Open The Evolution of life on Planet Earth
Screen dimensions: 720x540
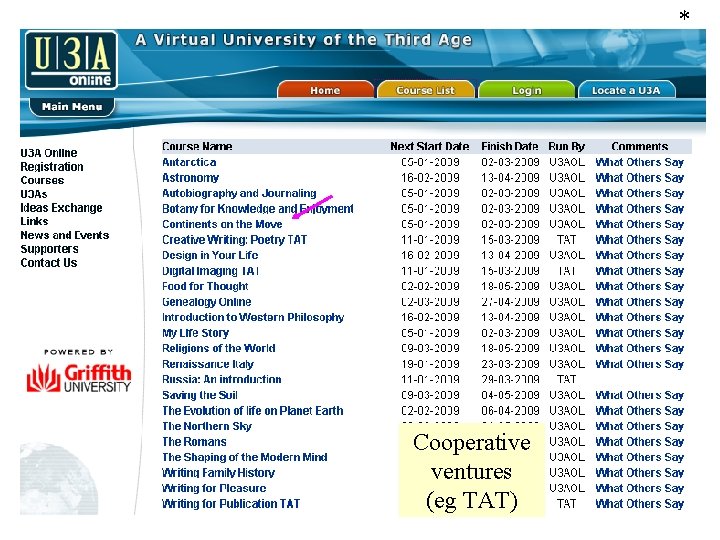click(253, 411)
